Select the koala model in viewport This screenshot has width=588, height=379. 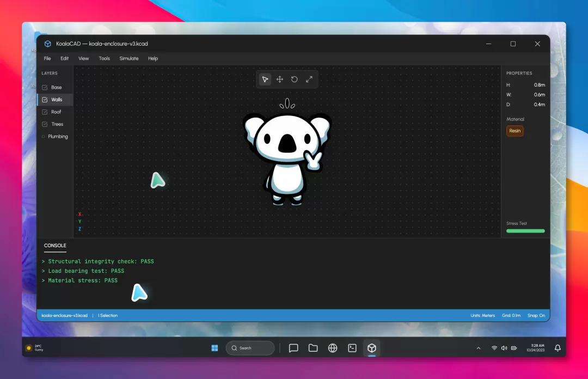coord(287,152)
